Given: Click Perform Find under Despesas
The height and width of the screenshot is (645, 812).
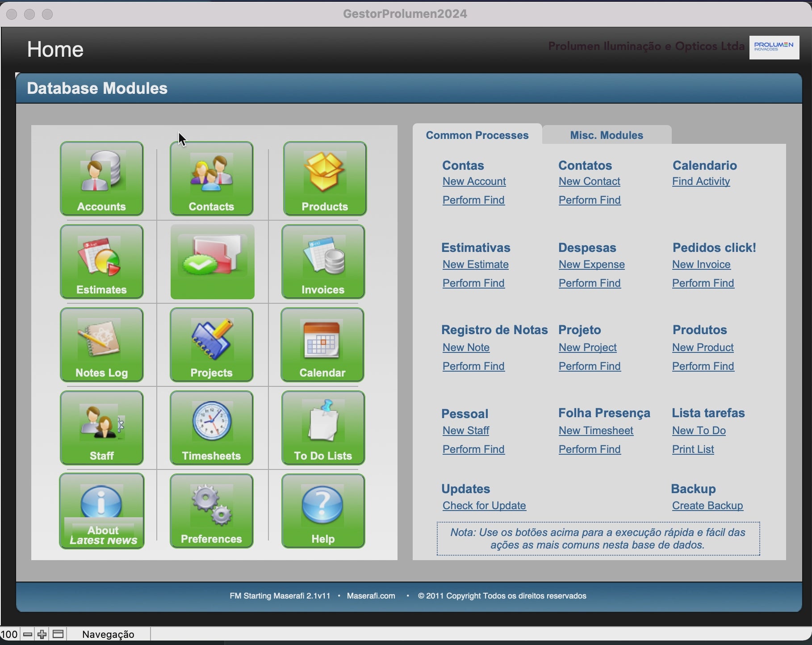Looking at the screenshot, I should (x=590, y=283).
